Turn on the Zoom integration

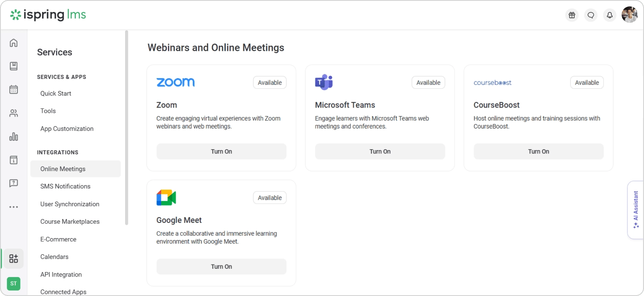pyautogui.click(x=221, y=151)
